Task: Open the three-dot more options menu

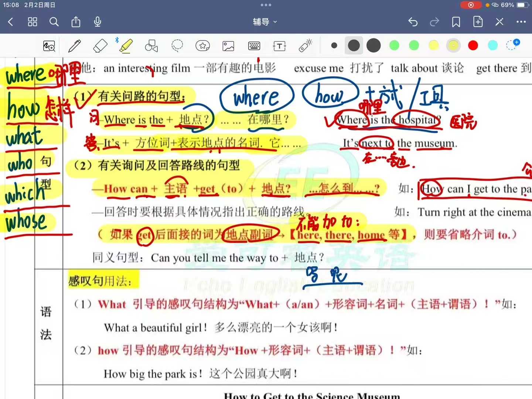Action: click(x=521, y=22)
